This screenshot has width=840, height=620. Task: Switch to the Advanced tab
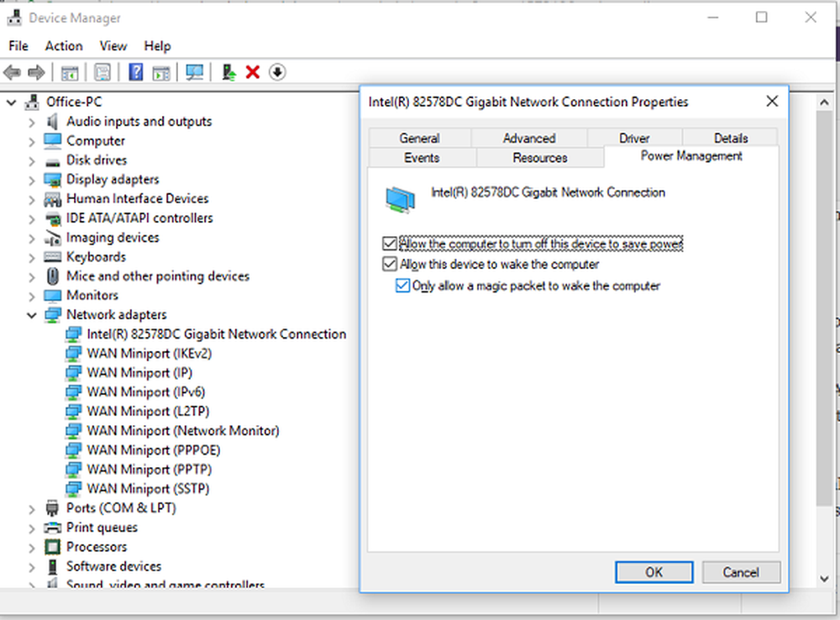pos(528,139)
